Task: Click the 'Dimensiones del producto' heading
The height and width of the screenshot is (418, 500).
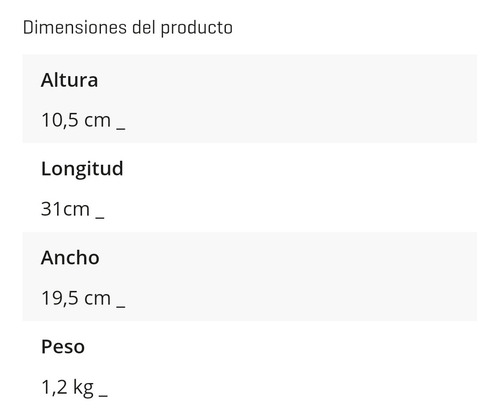Action: [128, 28]
